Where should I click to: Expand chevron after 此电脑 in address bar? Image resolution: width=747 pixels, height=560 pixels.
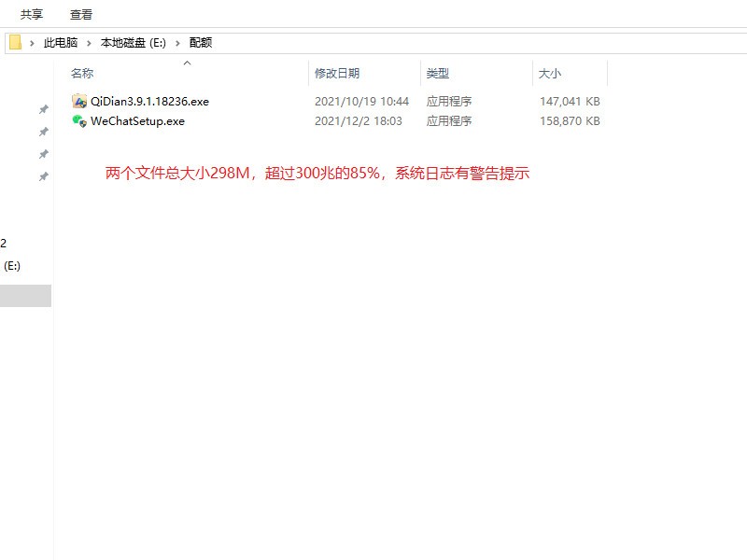89,43
